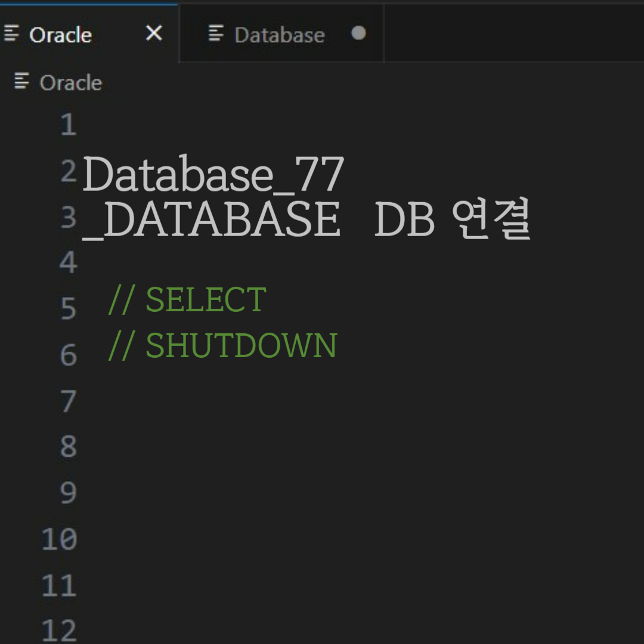Close the Oracle tab with X
The height and width of the screenshot is (644, 644).
coord(154,33)
